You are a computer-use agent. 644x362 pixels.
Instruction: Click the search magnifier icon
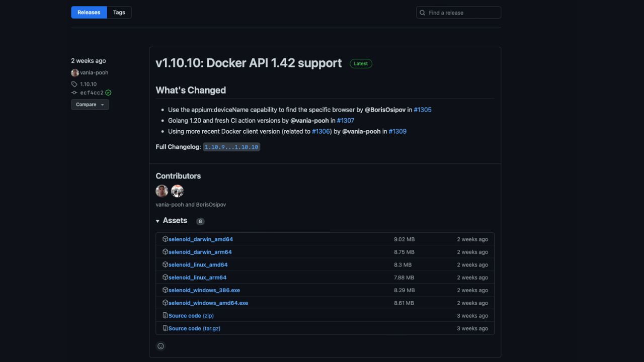point(423,13)
